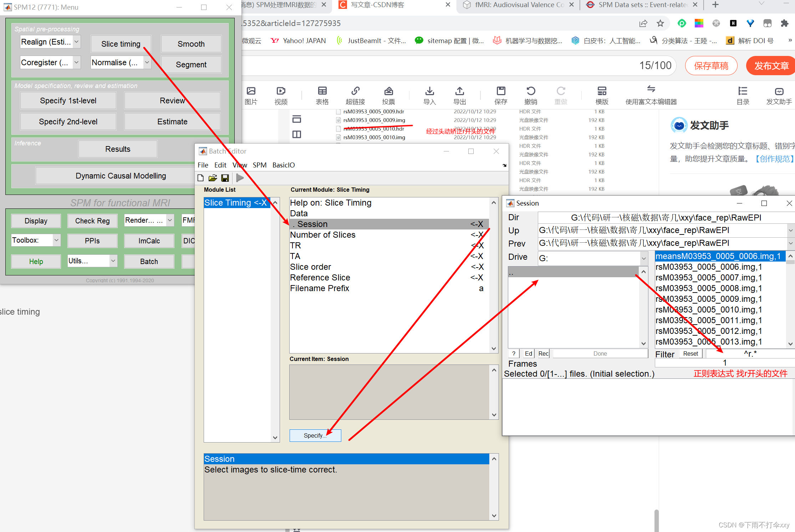The width and height of the screenshot is (795, 532).
Task: Select rsM03953_0005_0008.img,1 in file list
Action: [x=708, y=288]
